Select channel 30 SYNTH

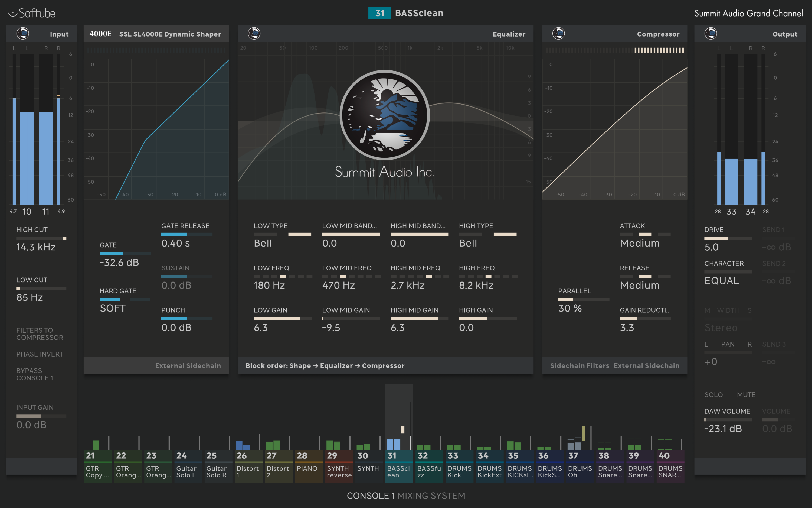click(x=369, y=466)
